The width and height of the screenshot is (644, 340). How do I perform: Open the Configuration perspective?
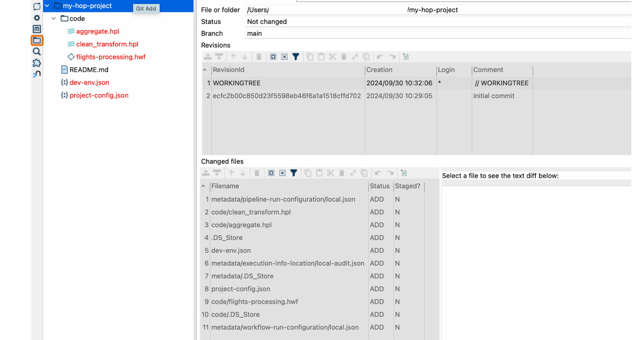point(37,18)
